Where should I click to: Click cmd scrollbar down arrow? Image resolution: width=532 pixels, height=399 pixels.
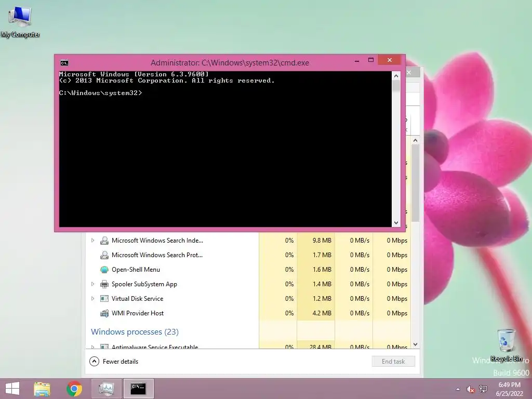[396, 223]
